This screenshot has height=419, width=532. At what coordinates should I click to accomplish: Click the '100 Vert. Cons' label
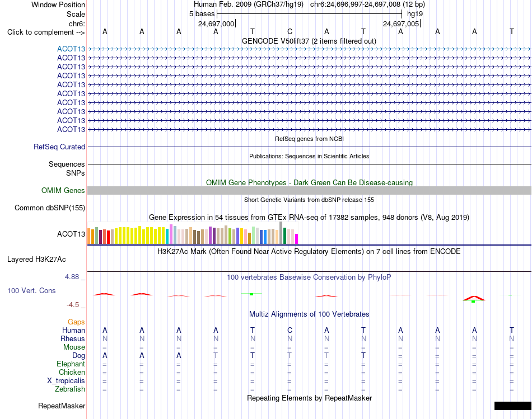tap(31, 290)
